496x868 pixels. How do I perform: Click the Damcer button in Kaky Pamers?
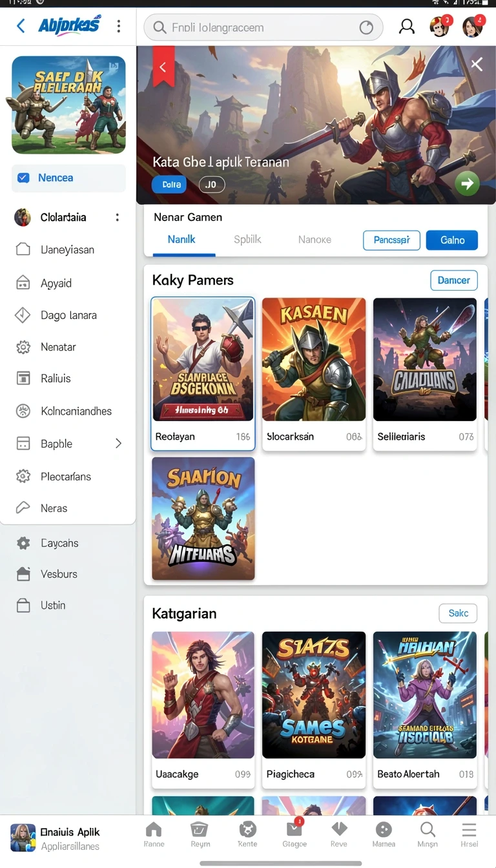[454, 280]
